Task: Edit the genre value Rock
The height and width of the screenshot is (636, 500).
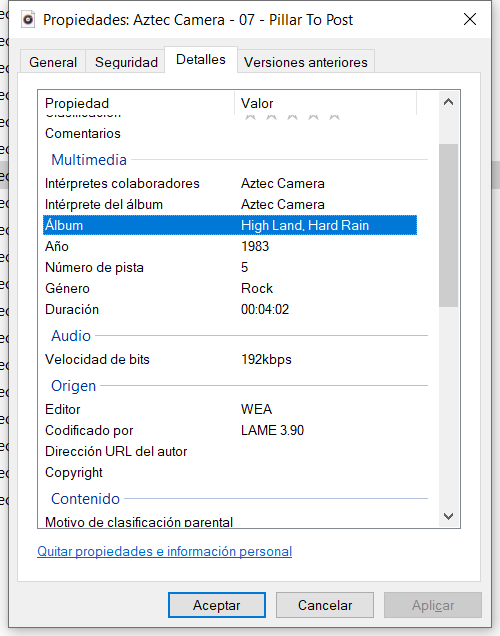Action: pos(257,288)
